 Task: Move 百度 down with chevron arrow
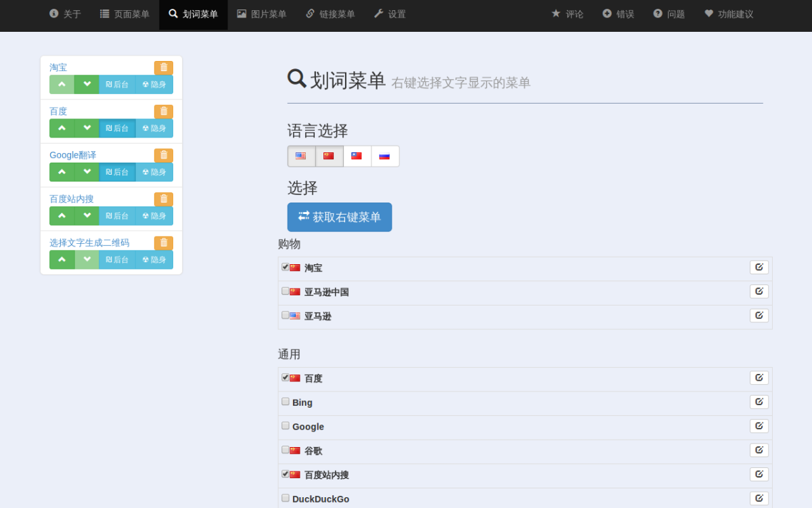tap(87, 128)
